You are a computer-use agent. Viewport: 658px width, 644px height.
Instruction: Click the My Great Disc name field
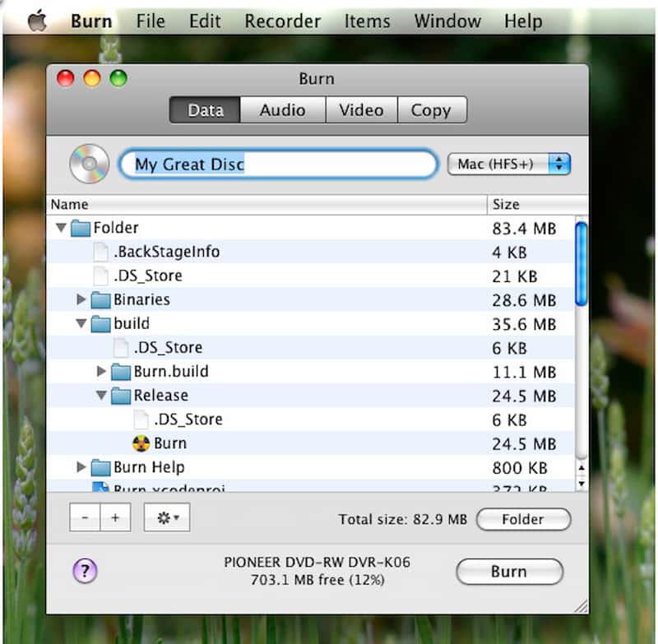tap(278, 164)
